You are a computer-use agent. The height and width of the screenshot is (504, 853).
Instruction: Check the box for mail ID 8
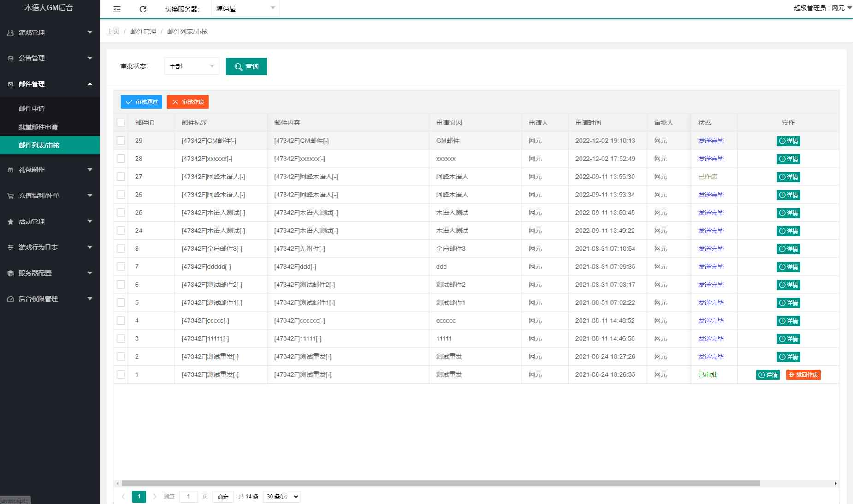coord(121,249)
